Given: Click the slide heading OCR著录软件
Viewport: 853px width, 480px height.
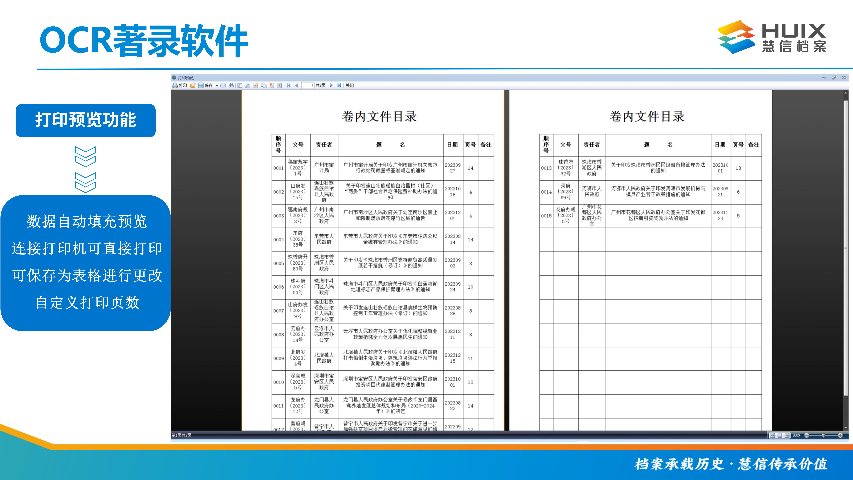Looking at the screenshot, I should (x=144, y=41).
